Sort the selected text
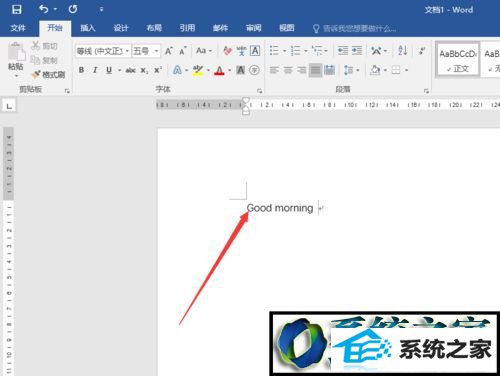 [402, 51]
